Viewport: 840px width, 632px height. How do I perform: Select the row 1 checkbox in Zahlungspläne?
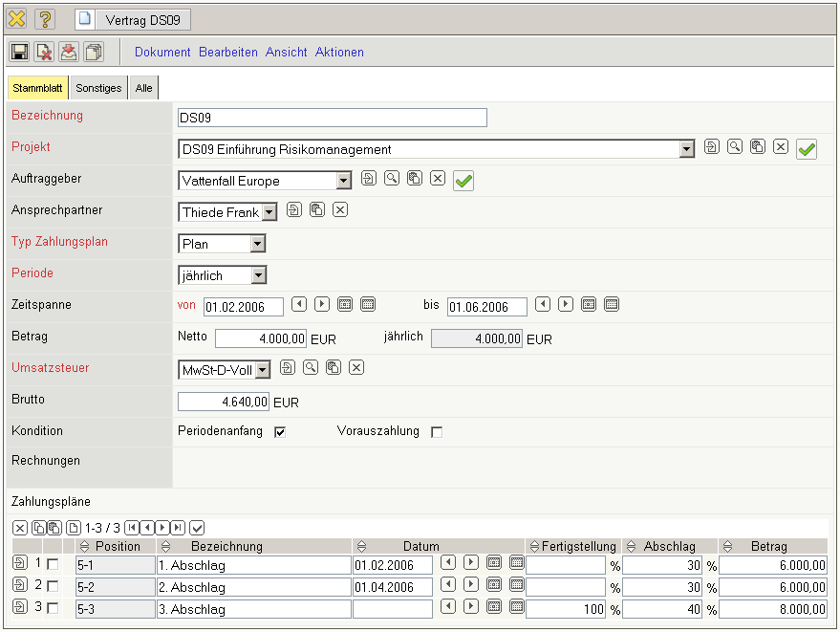pyautogui.click(x=53, y=565)
